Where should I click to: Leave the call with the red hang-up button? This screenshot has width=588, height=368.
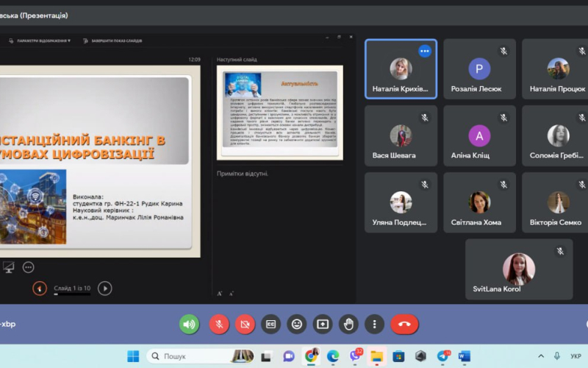[404, 324]
